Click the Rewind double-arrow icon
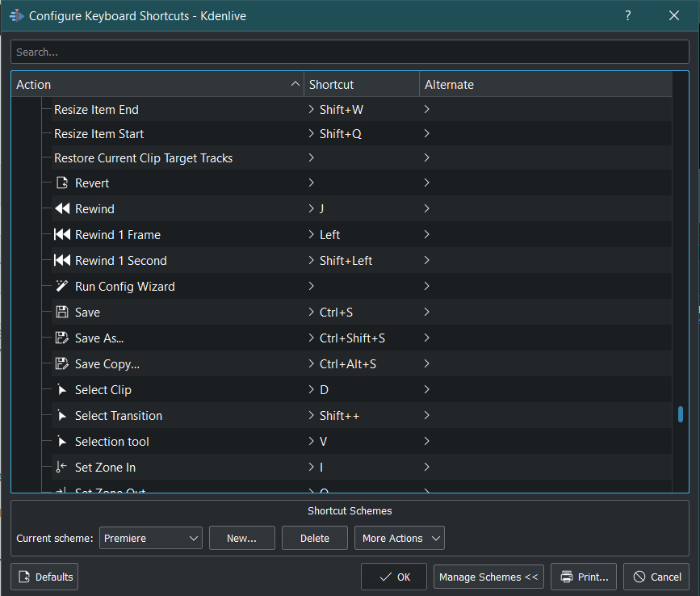 click(62, 208)
